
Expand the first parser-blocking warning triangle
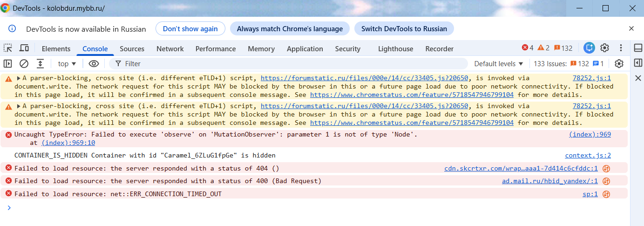click(19, 78)
